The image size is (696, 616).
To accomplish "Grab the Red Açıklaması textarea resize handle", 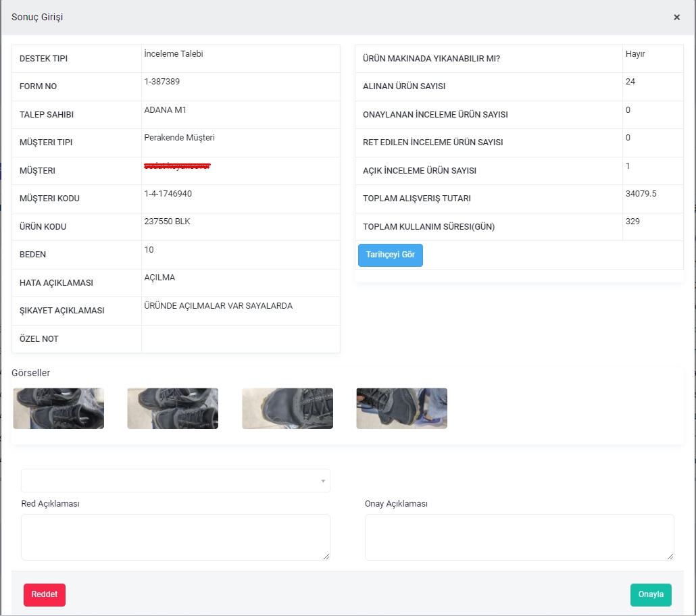I will (326, 556).
